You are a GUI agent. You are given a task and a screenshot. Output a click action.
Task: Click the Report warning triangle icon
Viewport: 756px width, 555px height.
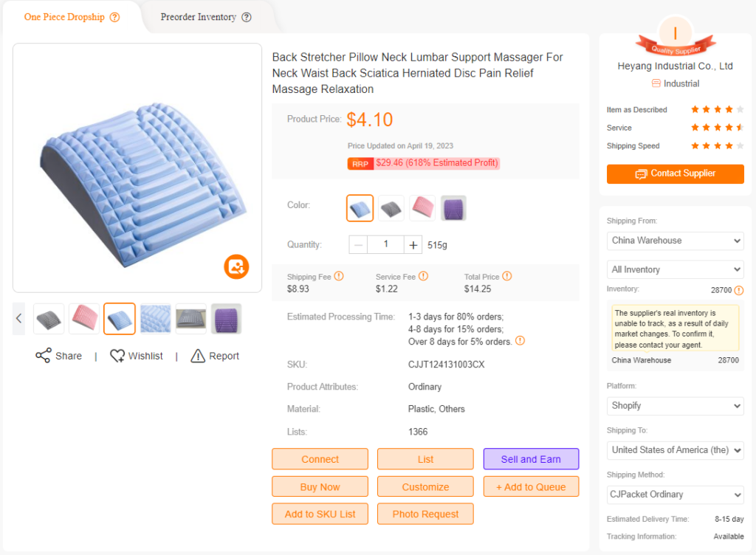[x=198, y=356]
